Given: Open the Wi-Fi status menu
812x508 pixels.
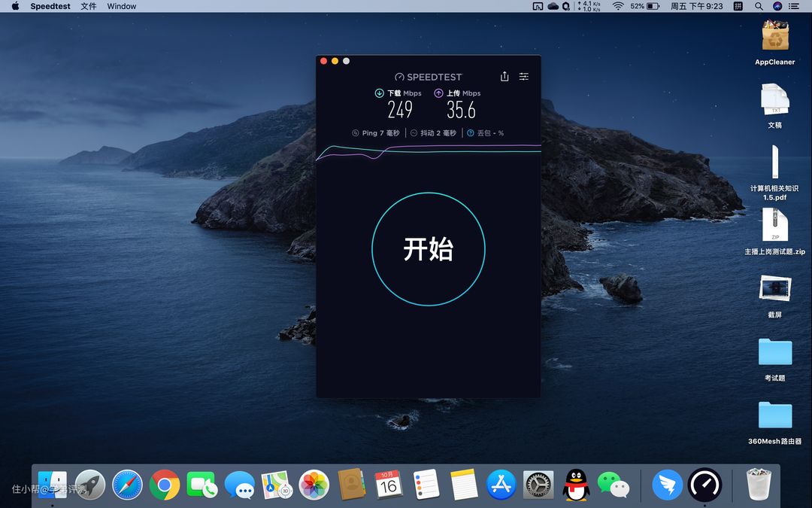Looking at the screenshot, I should point(618,6).
